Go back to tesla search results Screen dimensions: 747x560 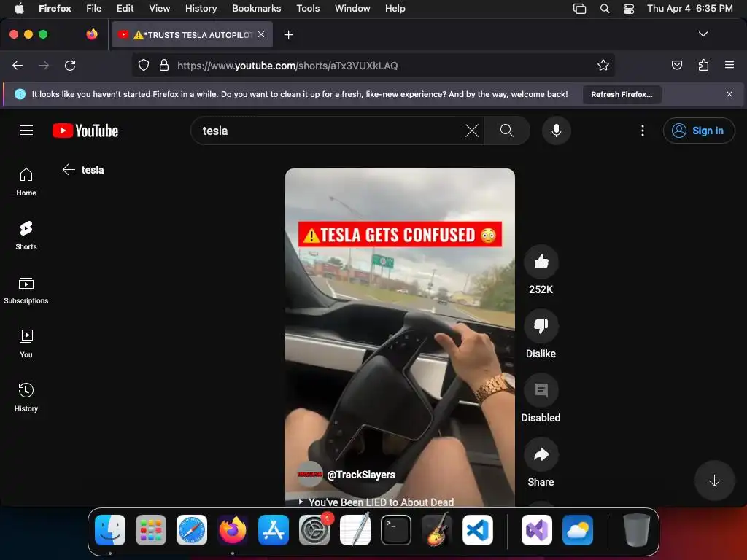[69, 169]
